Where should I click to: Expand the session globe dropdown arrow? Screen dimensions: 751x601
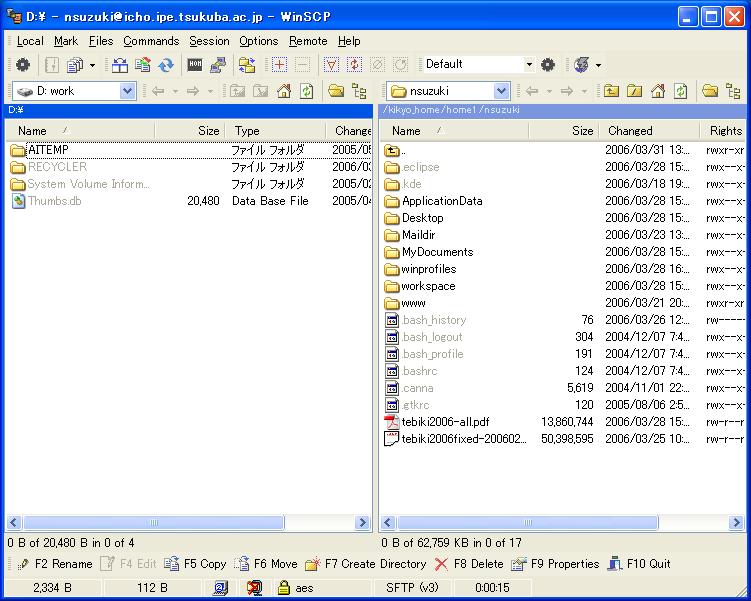598,65
